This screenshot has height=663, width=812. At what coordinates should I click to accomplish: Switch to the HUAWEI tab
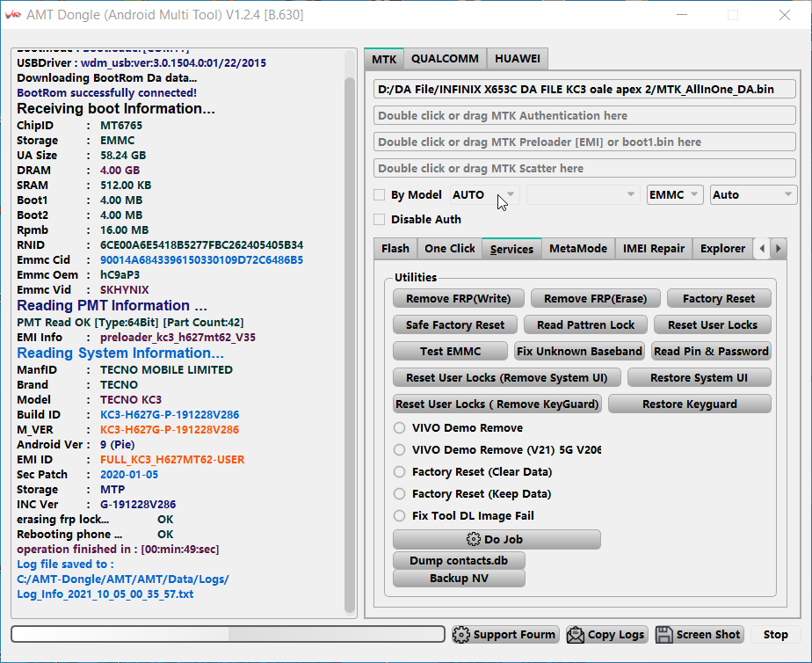tap(518, 59)
